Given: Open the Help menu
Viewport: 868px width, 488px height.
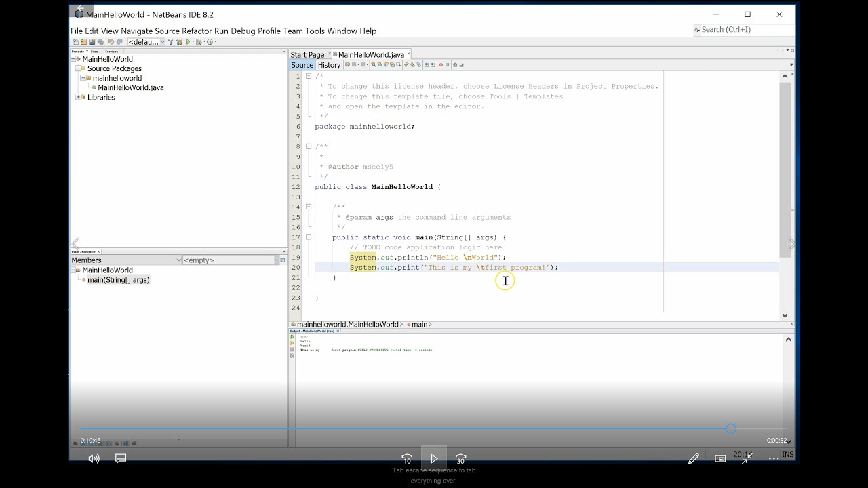Looking at the screenshot, I should [x=368, y=30].
